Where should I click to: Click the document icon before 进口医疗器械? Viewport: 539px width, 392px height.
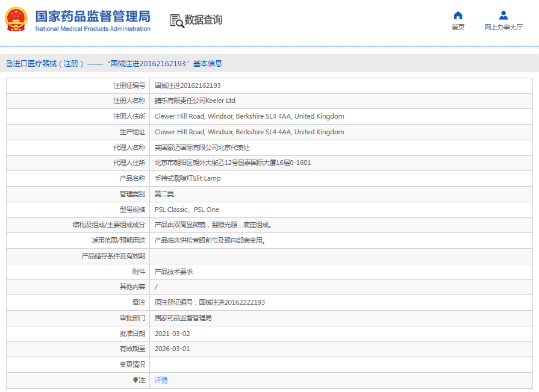click(x=9, y=63)
